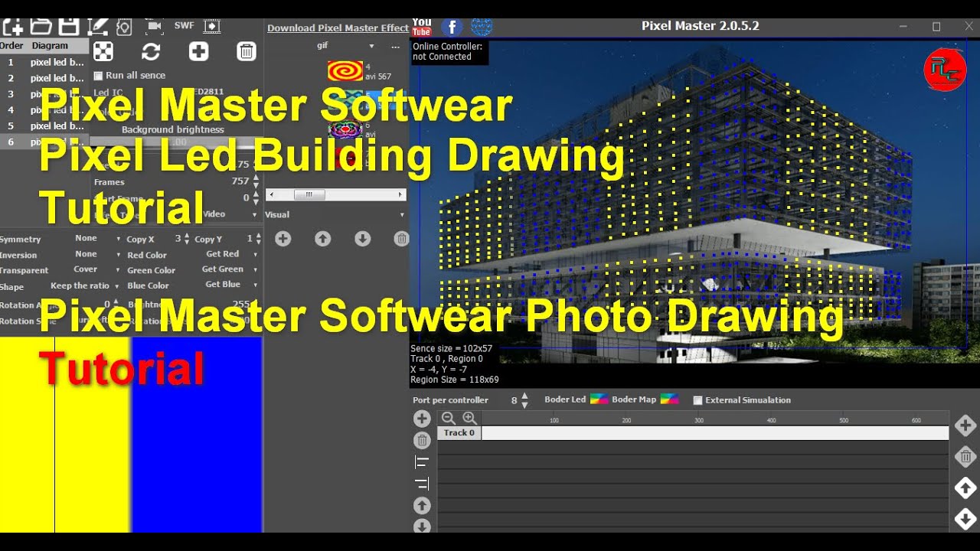Viewport: 980px width, 551px height.
Task: Click the Order column header
Action: (11, 46)
